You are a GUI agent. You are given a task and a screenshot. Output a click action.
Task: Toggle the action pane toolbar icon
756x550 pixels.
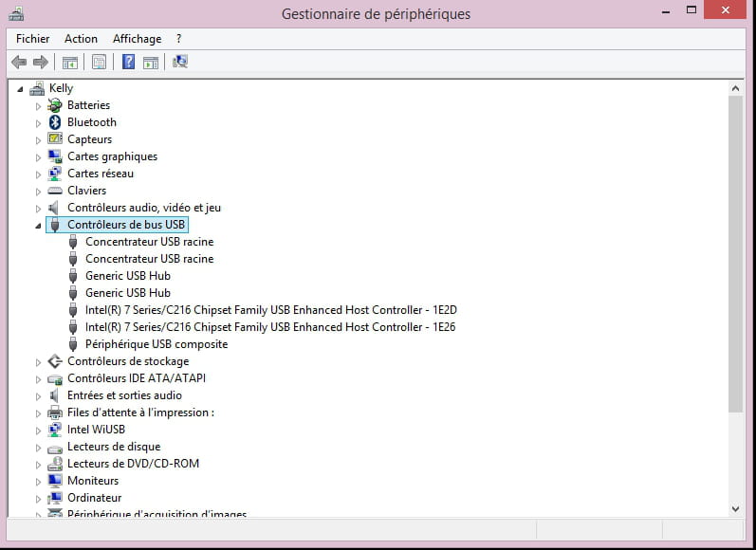151,63
